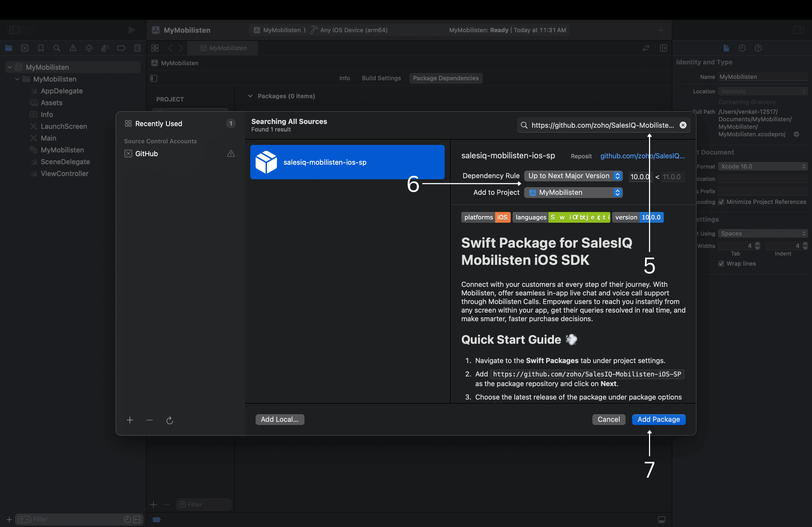
Task: Open the Debug navigator icon
Action: pos(105,48)
